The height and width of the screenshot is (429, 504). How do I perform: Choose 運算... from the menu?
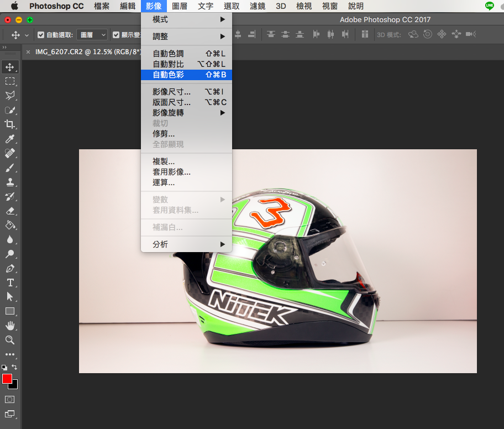pos(186,182)
